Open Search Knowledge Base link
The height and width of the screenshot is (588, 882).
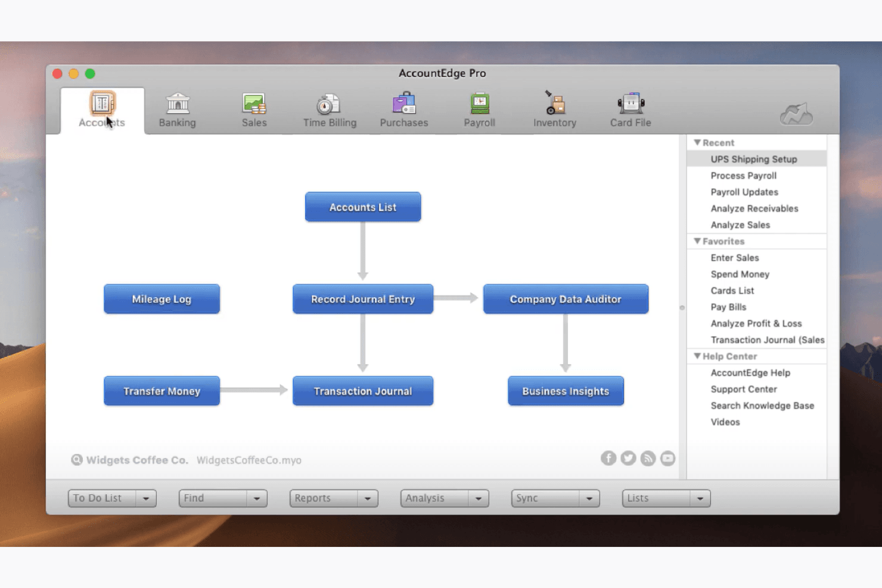(762, 406)
